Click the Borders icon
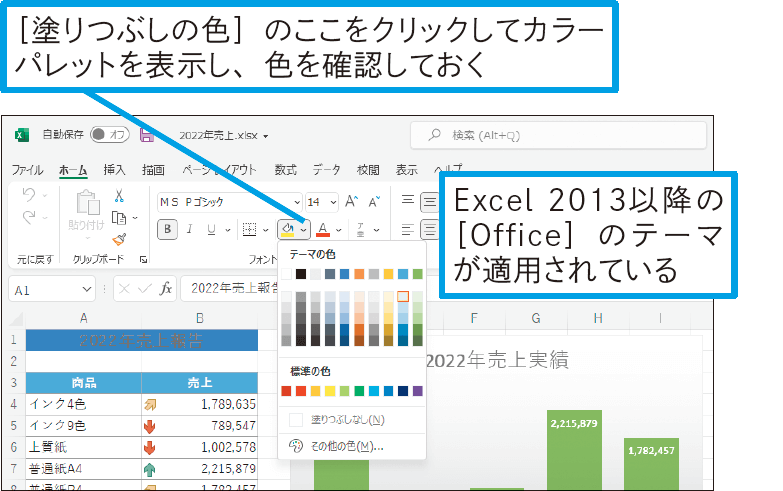 (251, 229)
